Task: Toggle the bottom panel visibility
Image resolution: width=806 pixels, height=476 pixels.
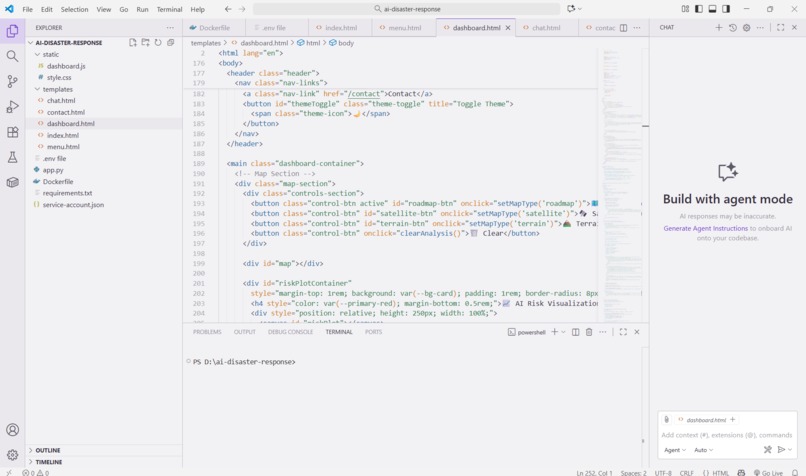Action: point(712,9)
